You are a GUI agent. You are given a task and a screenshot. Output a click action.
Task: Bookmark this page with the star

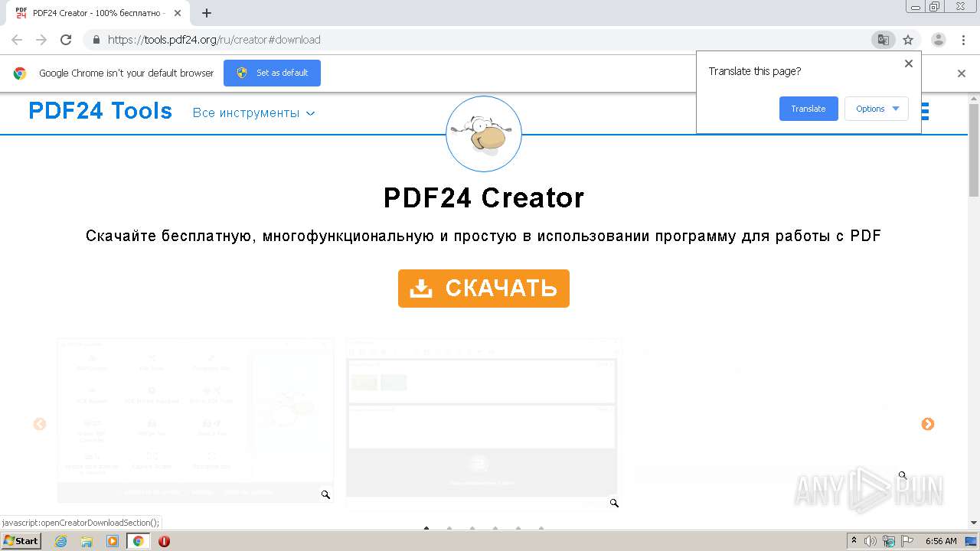point(908,40)
